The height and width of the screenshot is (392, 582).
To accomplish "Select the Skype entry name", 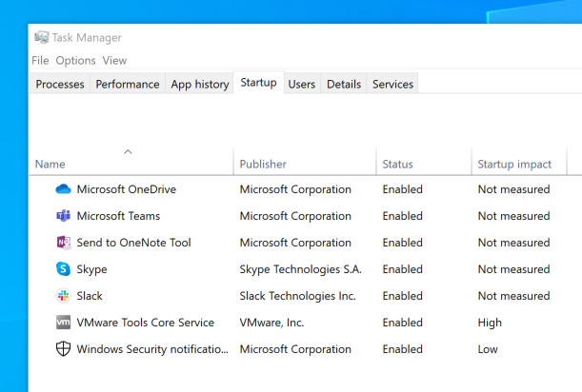I will [91, 269].
